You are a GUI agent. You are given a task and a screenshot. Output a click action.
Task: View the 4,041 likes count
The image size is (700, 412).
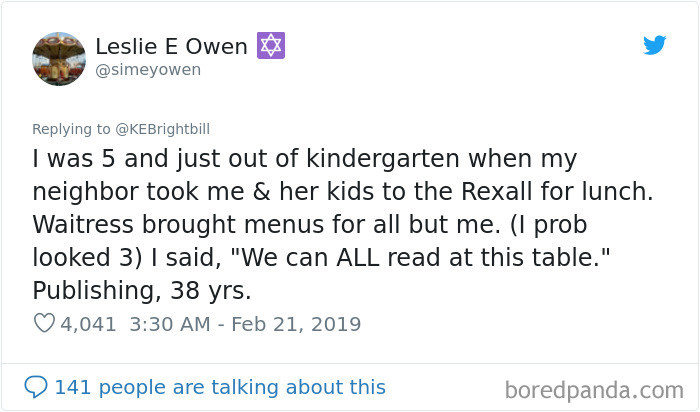pos(89,324)
